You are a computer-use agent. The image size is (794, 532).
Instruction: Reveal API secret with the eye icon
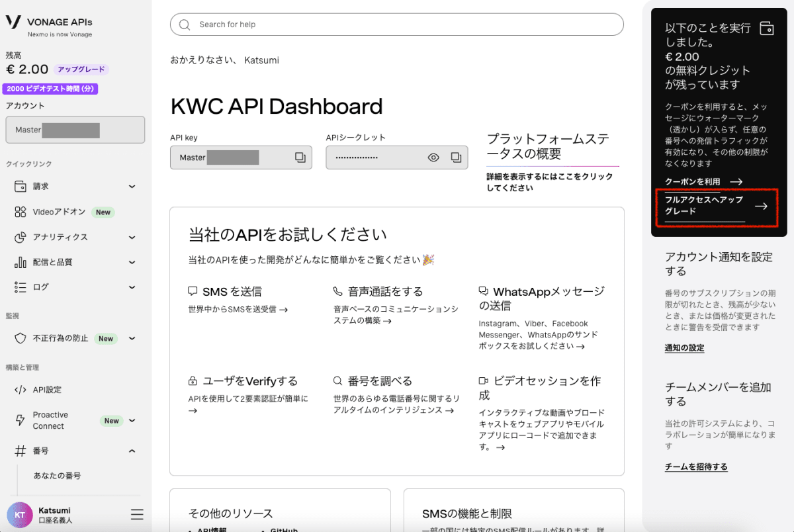[433, 157]
